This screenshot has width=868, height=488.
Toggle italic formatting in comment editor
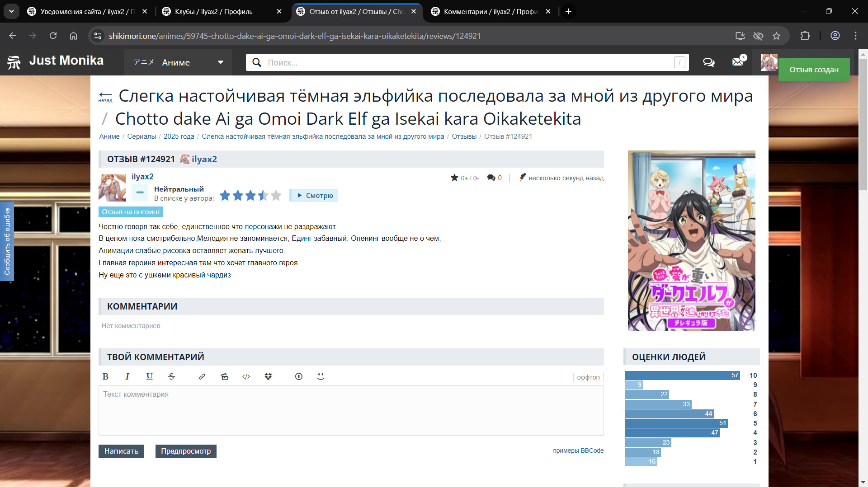point(127,376)
